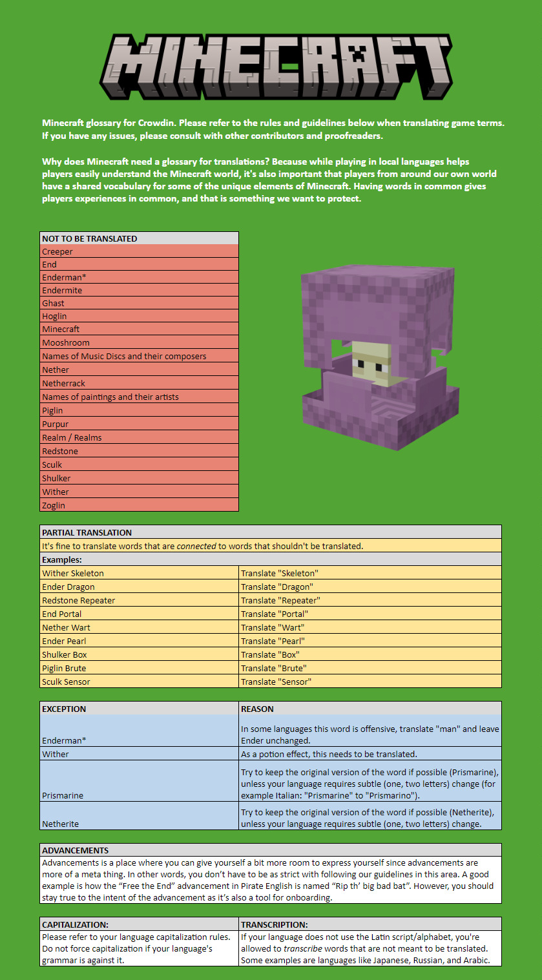Screen dimensions: 542x980
Task: Select the "REASON" column header
Action: pyautogui.click(x=370, y=709)
